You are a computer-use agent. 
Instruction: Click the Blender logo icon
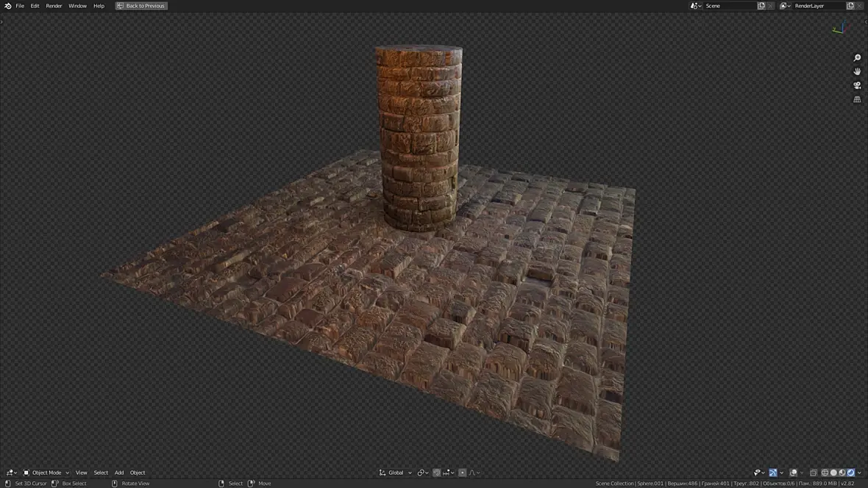tap(8, 6)
